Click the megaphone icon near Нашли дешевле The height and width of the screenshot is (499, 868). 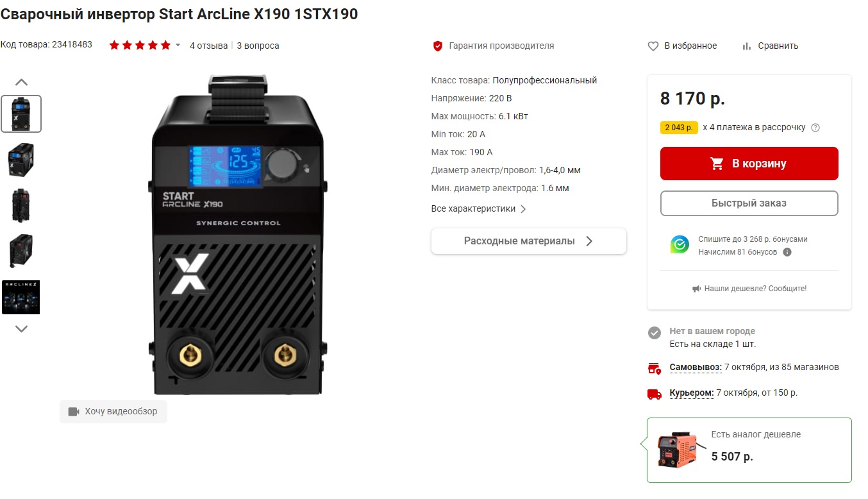[697, 289]
